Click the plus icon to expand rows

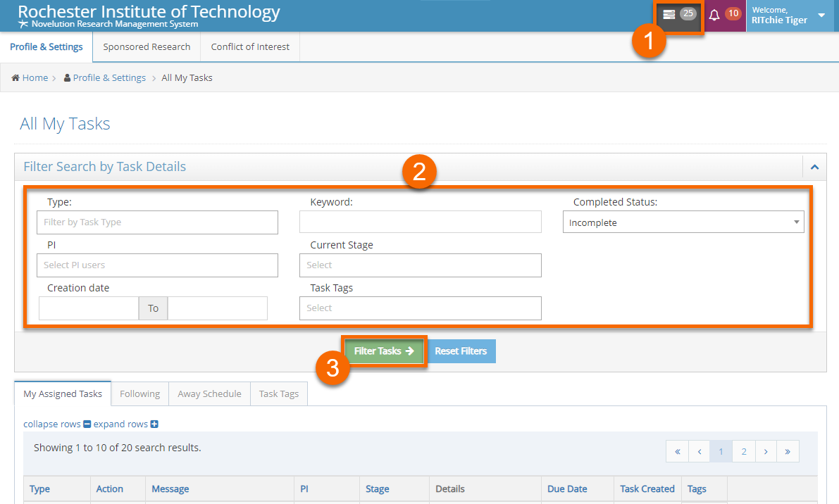(154, 424)
